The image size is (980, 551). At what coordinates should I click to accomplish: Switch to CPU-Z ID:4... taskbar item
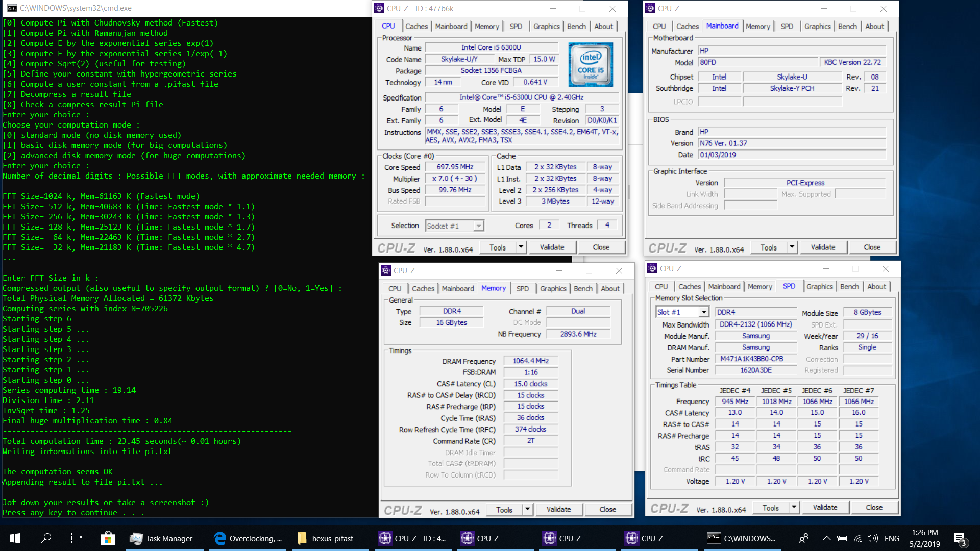point(413,538)
